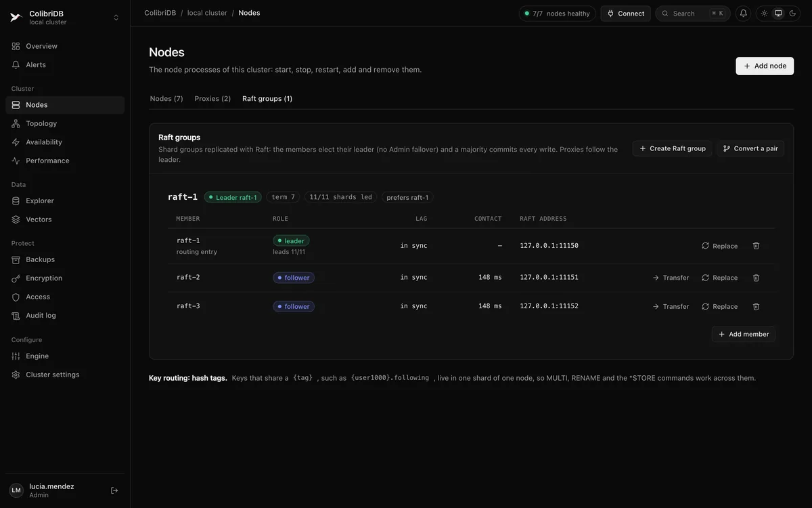Open the cluster switcher chevron
This screenshot has height=508, width=812.
pos(116,18)
